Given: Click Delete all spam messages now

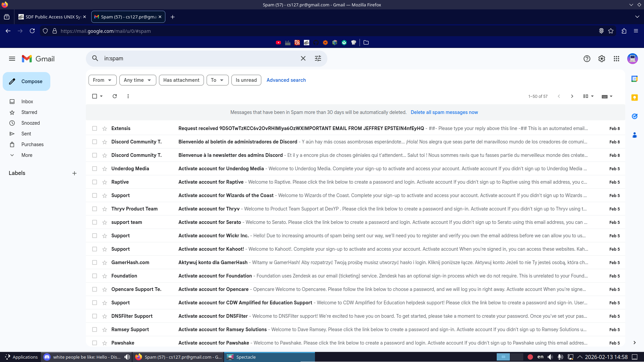Looking at the screenshot, I should (444, 112).
